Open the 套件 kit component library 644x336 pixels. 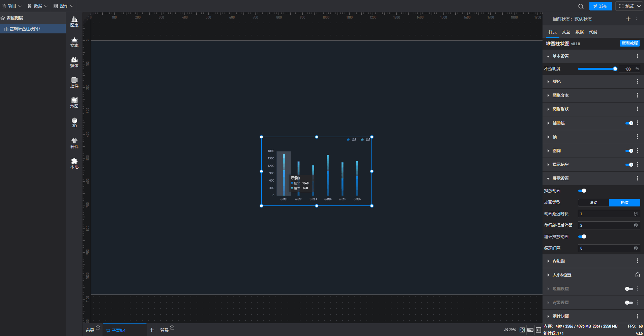point(74,143)
